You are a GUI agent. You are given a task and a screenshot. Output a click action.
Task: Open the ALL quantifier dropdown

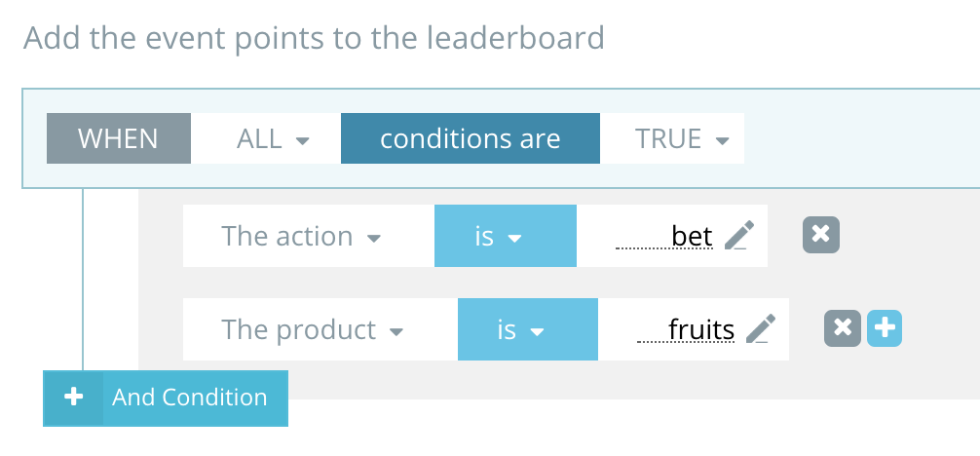(x=272, y=139)
